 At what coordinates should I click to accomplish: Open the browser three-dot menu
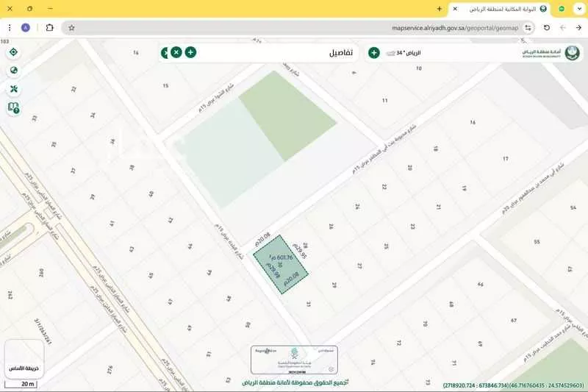click(8, 27)
